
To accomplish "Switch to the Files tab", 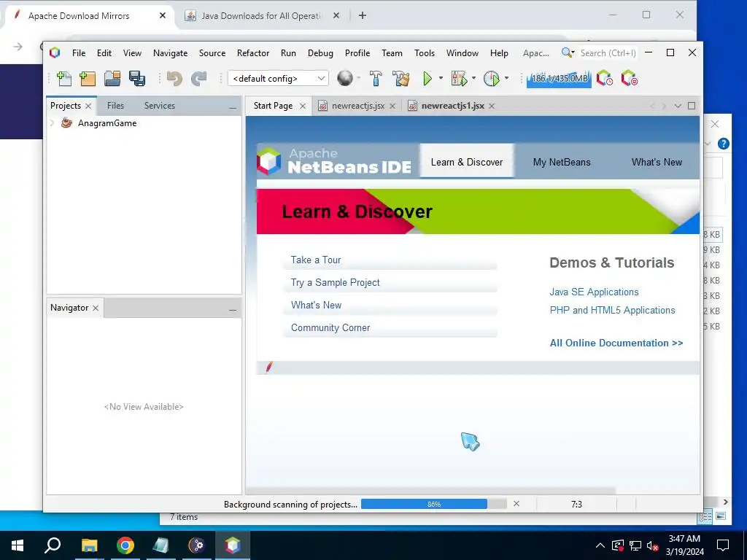I will click(x=115, y=106).
